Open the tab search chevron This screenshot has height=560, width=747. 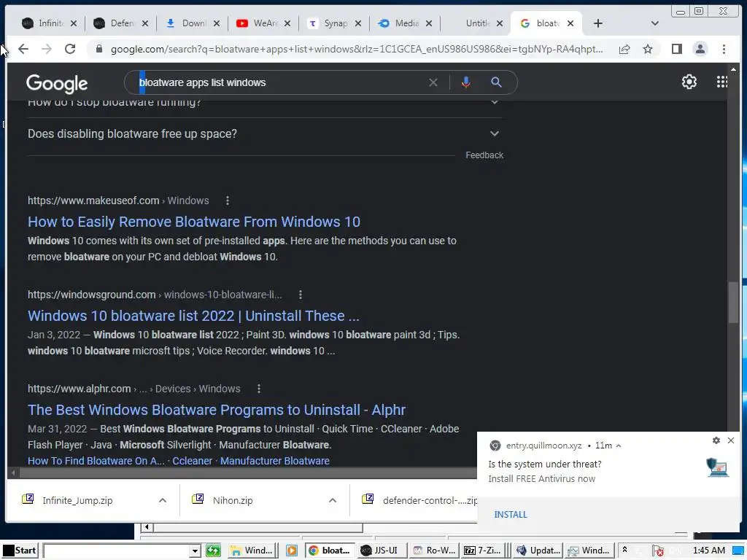point(654,23)
